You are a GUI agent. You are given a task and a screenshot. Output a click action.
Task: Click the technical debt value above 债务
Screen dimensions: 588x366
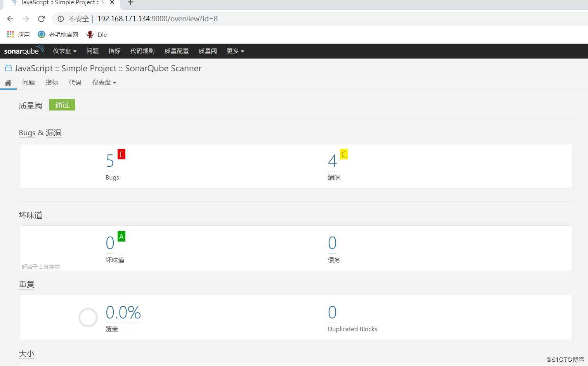coord(332,243)
